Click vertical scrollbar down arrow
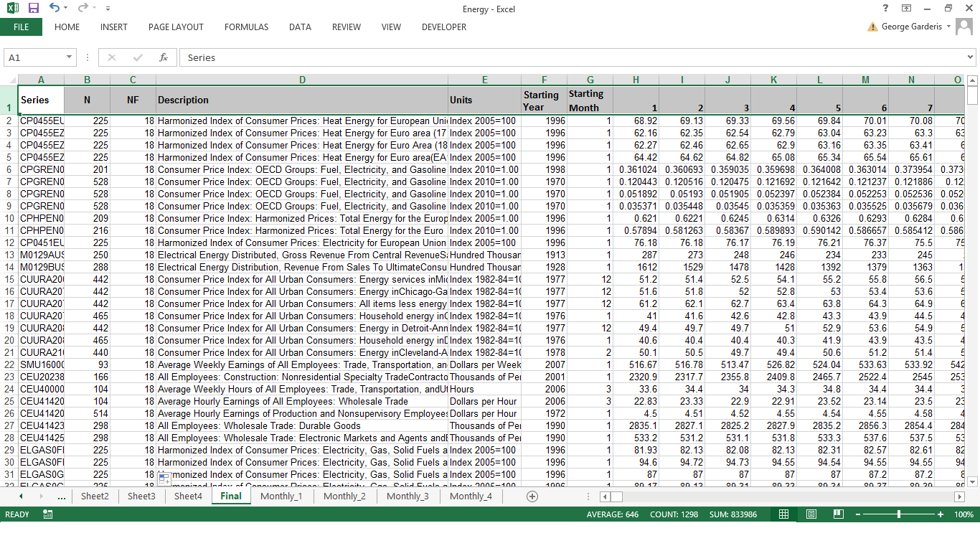The height and width of the screenshot is (551, 980). coord(972,482)
